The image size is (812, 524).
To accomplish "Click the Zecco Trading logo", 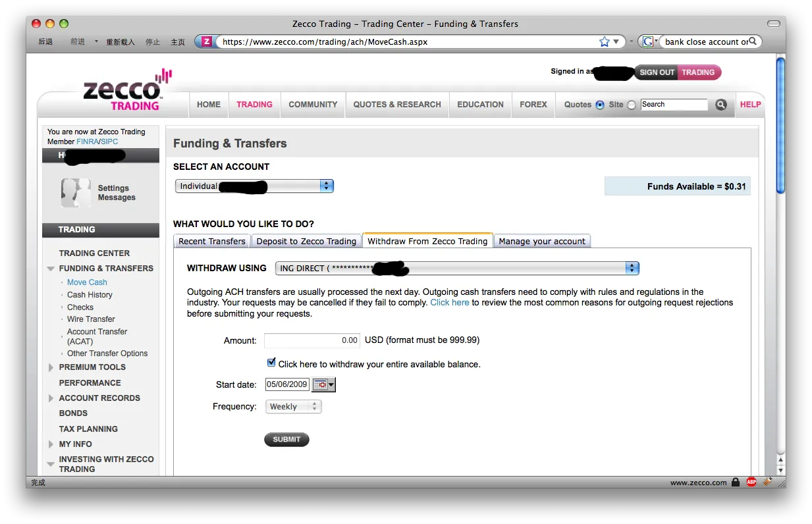I will [x=127, y=91].
